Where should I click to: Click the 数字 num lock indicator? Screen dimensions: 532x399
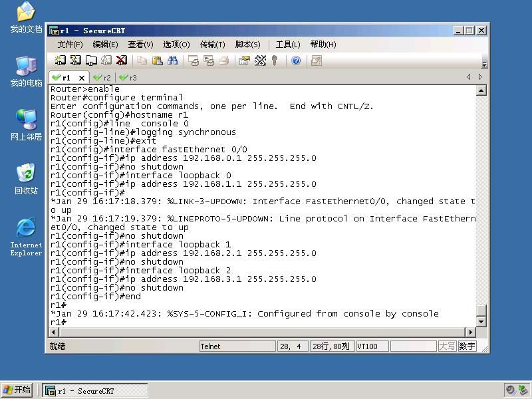point(467,346)
